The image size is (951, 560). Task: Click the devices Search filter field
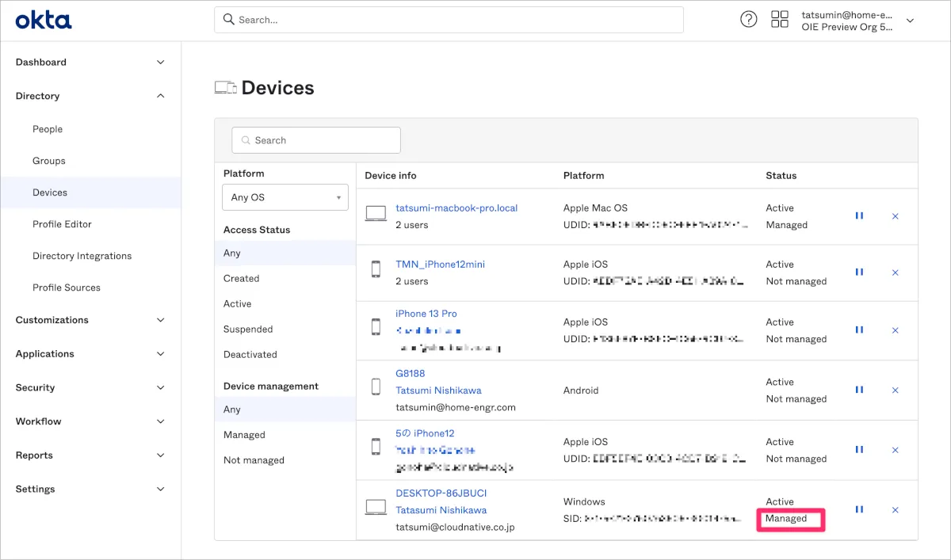click(316, 140)
